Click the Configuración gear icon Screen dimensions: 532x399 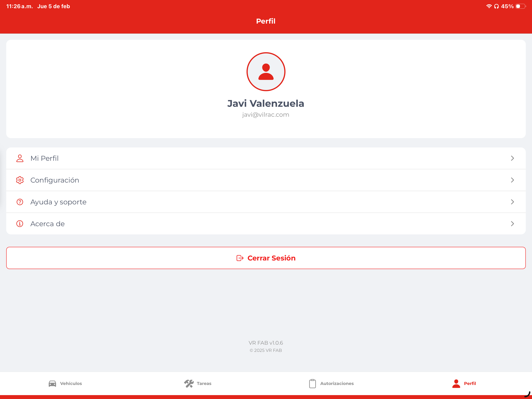[x=20, y=180]
